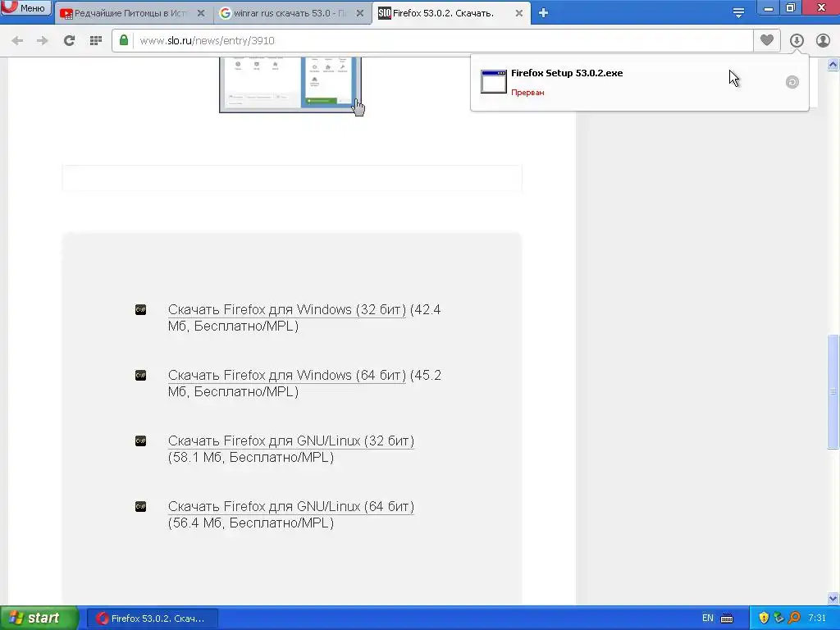Open the Opera Меню button

point(25,7)
